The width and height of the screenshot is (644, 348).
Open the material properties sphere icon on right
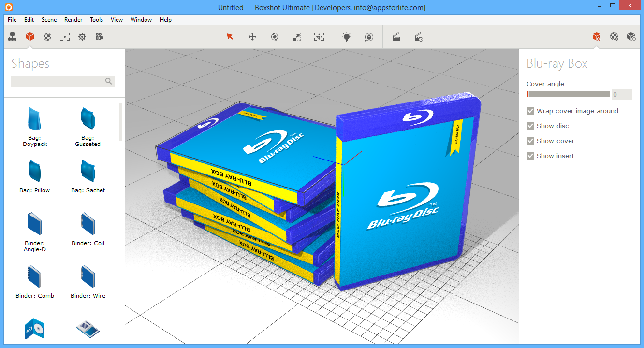pyautogui.click(x=614, y=37)
